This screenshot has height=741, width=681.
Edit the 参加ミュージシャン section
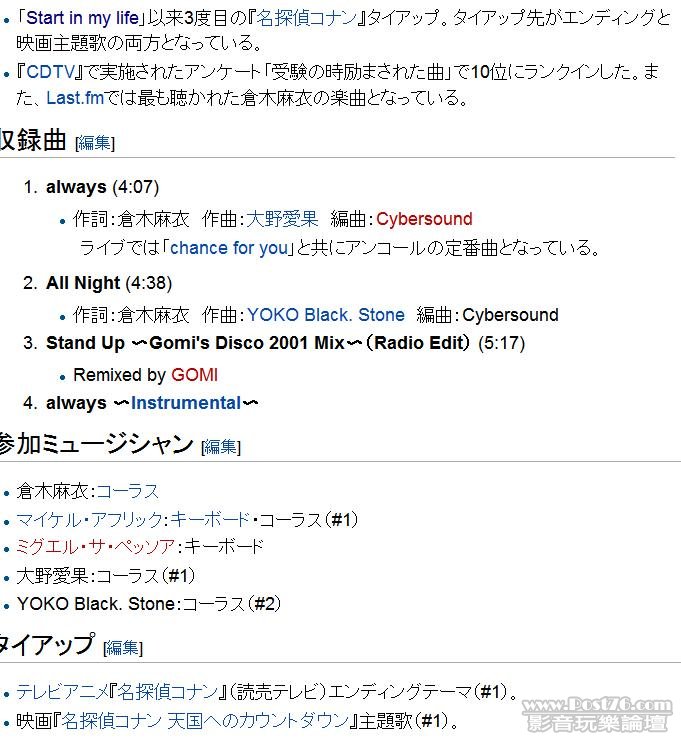point(221,447)
